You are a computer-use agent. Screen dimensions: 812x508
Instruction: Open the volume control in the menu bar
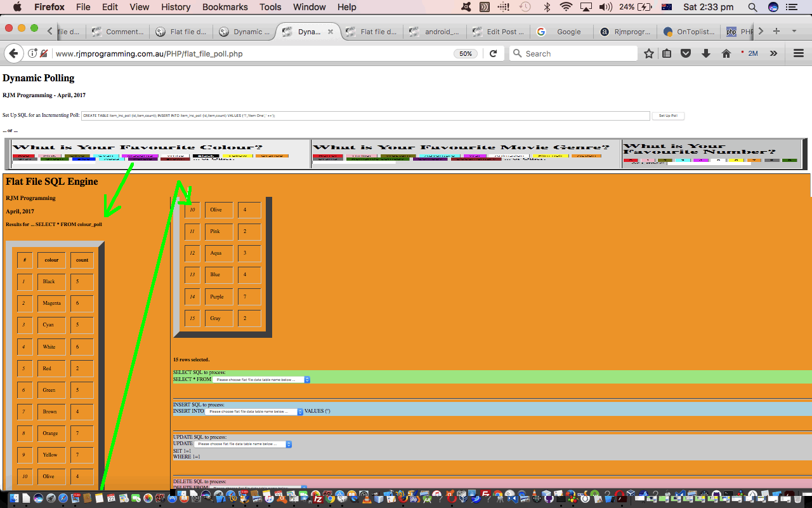pos(605,7)
